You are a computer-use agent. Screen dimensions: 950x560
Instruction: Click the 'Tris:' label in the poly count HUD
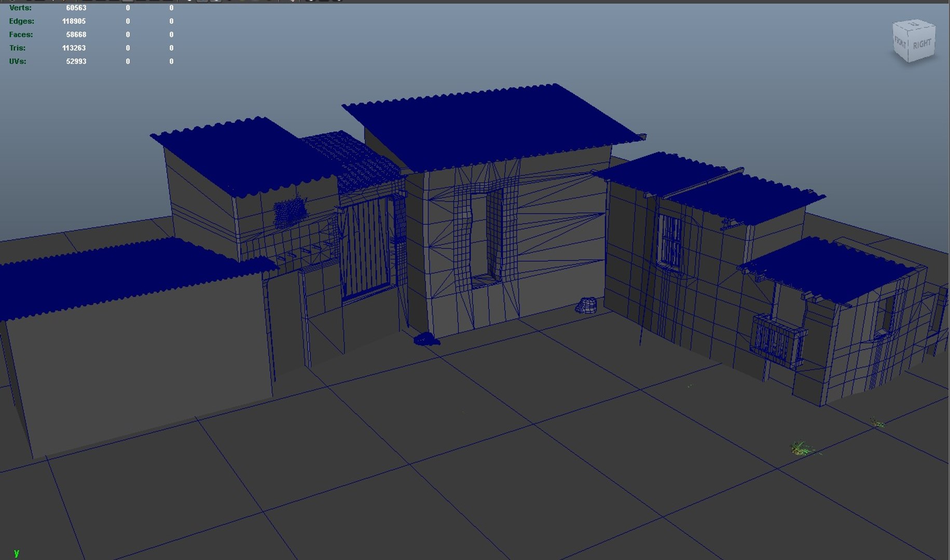(x=17, y=48)
